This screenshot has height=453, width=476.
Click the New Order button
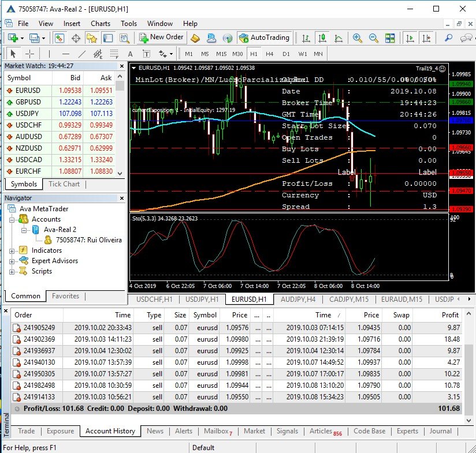click(x=161, y=38)
